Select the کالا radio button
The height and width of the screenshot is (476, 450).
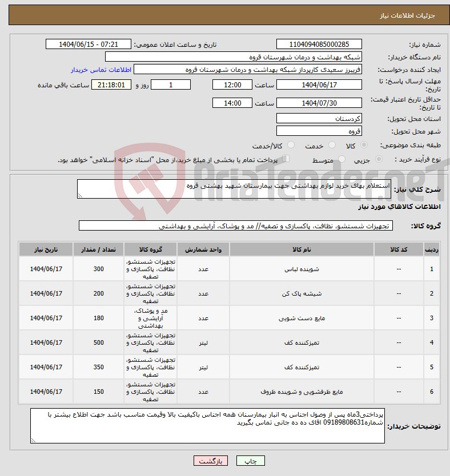coord(364,145)
